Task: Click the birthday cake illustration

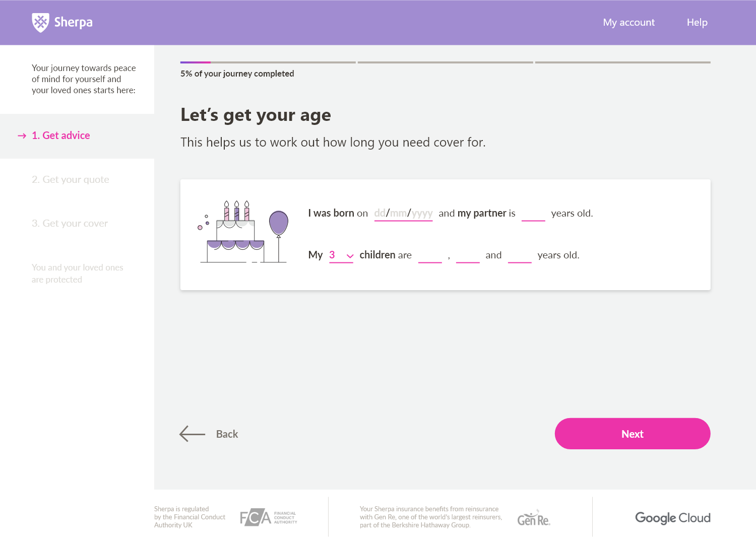Action: point(244,232)
